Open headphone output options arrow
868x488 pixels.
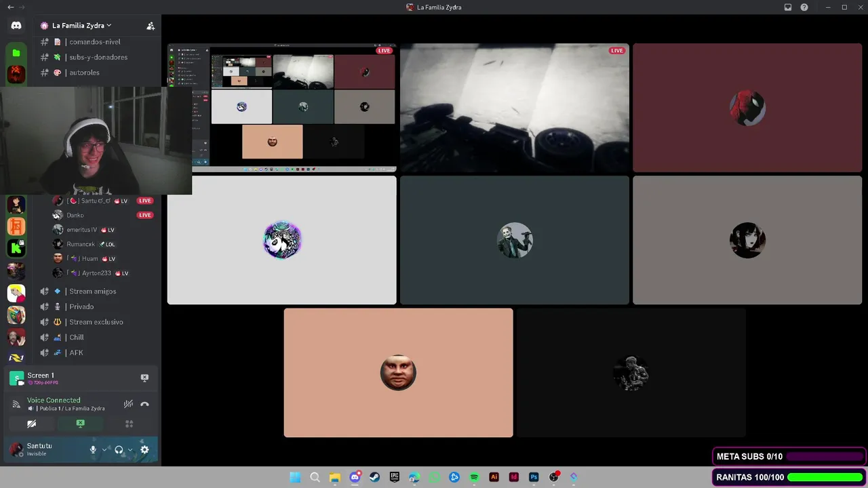click(130, 449)
